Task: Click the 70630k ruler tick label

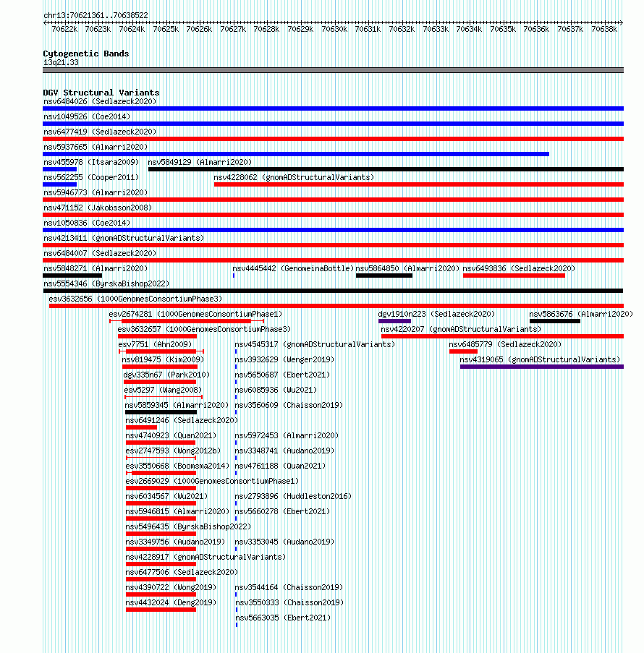Action: click(334, 29)
